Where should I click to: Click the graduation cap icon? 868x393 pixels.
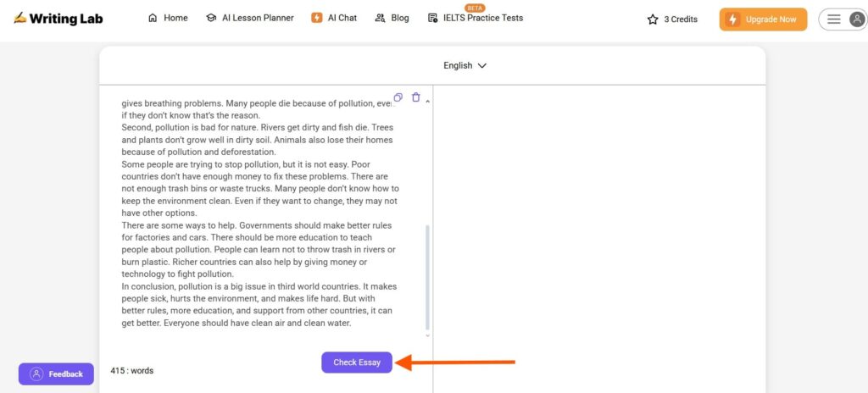tap(211, 18)
